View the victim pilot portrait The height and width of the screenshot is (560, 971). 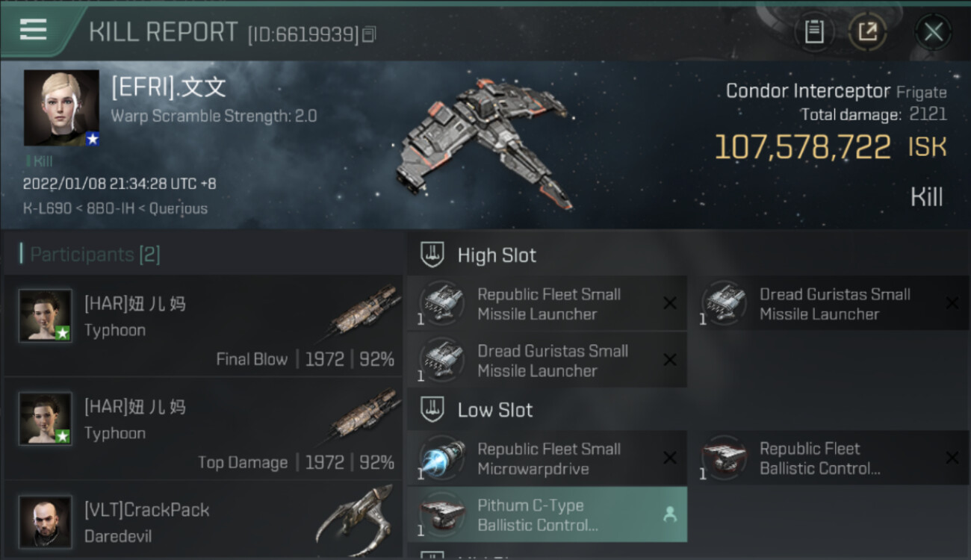(x=61, y=108)
